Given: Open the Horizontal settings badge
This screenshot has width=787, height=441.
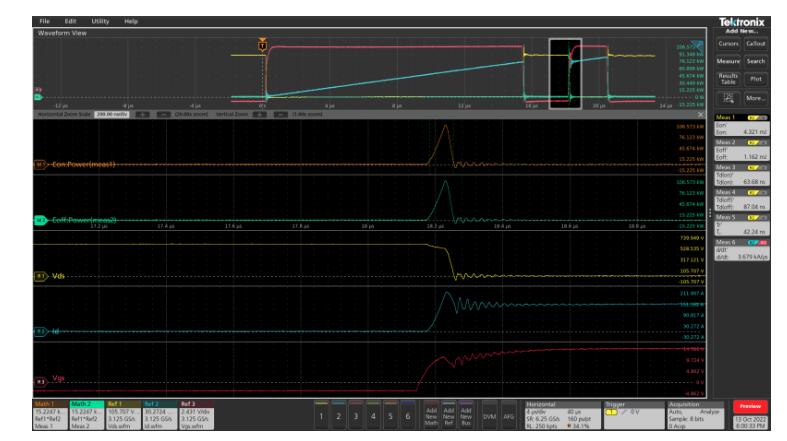Looking at the screenshot, I should click(x=562, y=415).
